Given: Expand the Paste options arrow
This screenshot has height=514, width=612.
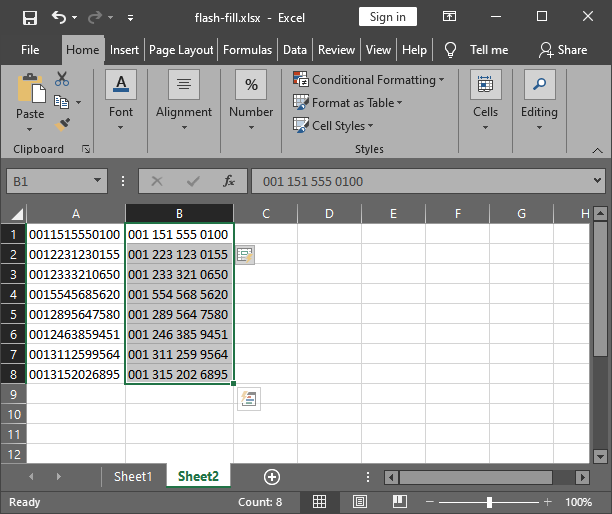Looking at the screenshot, I should [30, 129].
